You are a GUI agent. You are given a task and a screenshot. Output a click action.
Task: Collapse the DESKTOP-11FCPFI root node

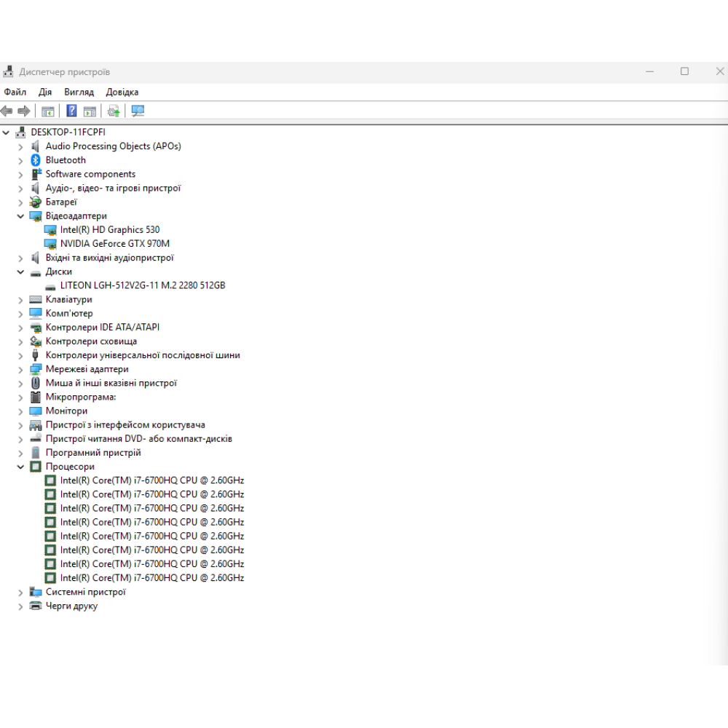coord(7,132)
